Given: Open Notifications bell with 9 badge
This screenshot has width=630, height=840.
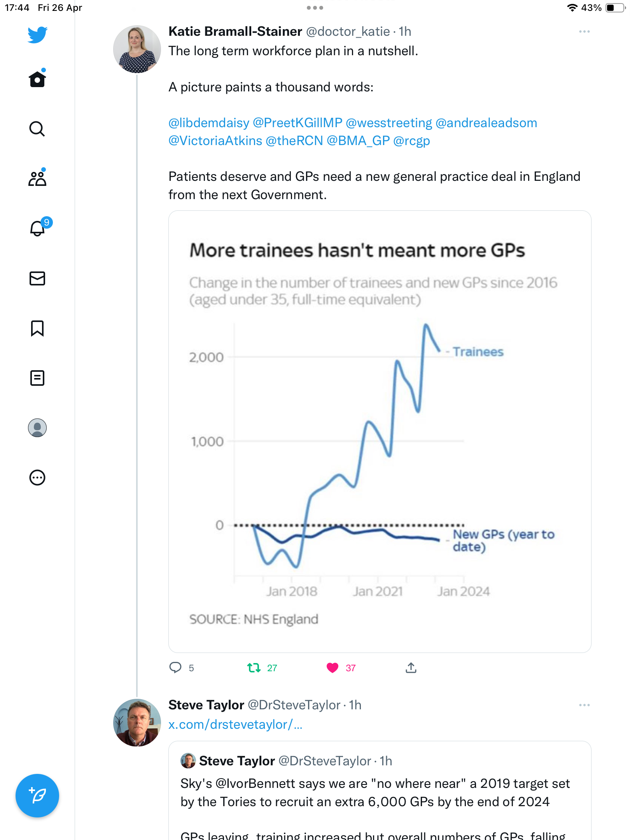Looking at the screenshot, I should pyautogui.click(x=39, y=227).
